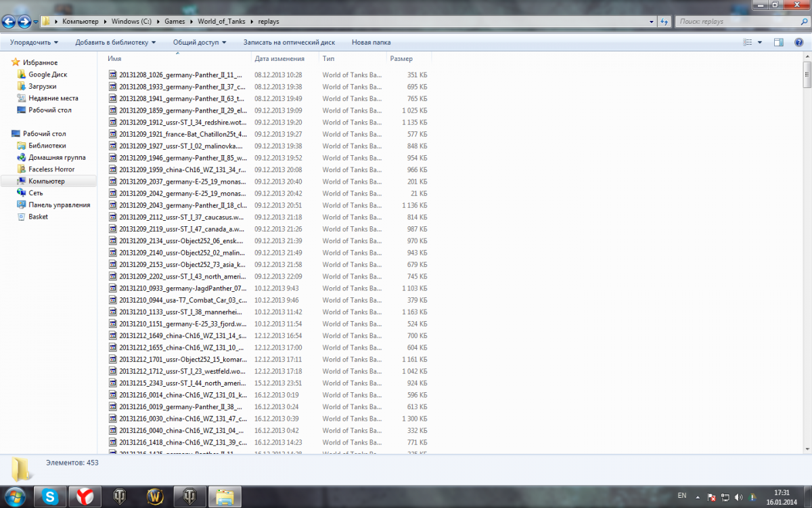812x508 pixels.
Task: Click the folder icon in the address bar
Action: click(x=46, y=21)
